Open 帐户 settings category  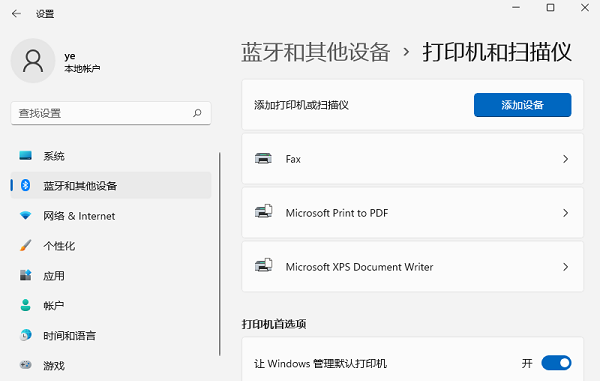[x=111, y=305]
